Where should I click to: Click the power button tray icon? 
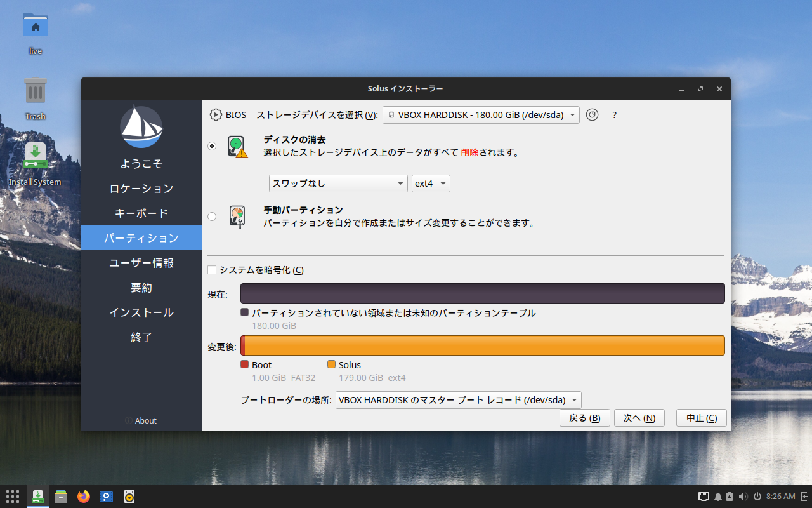[757, 497]
